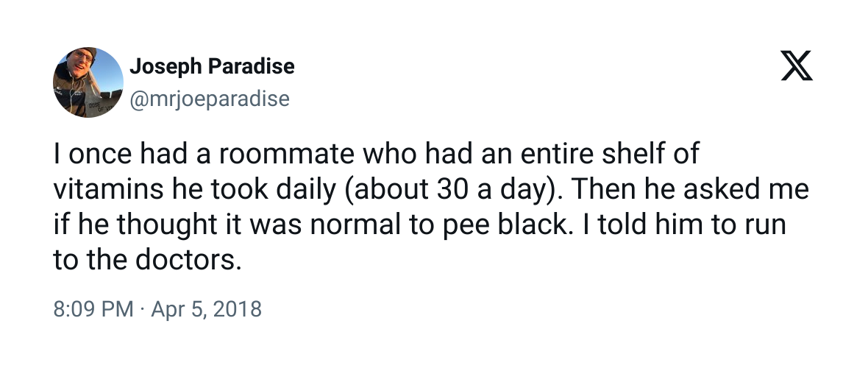868x371 pixels.
Task: Click the word "thought" in the tweet
Action: [x=150, y=225]
